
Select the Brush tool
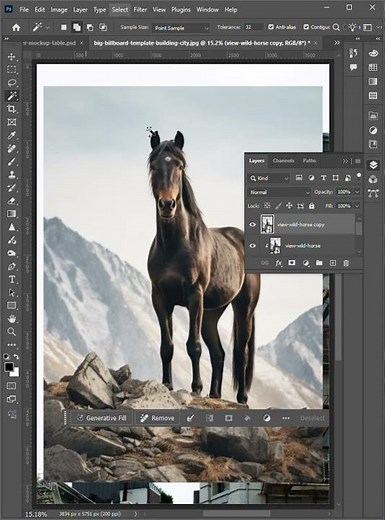[12, 161]
